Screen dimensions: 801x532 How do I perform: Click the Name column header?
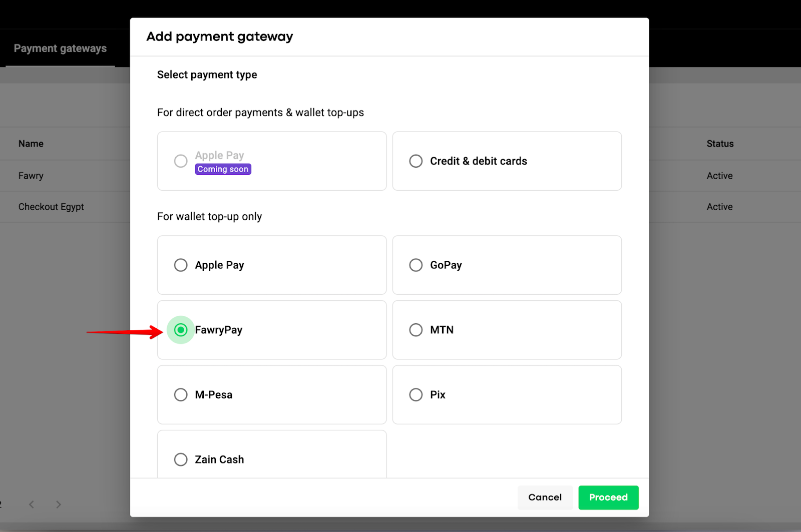[x=31, y=144]
